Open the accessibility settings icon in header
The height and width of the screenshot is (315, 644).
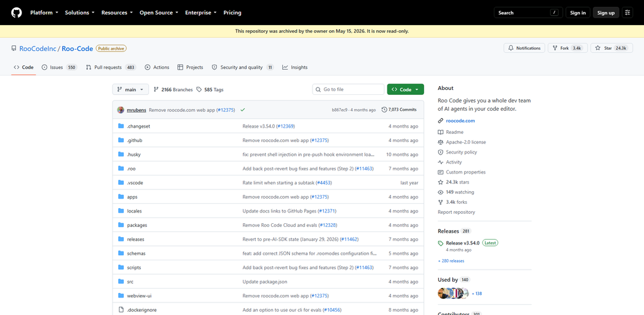click(x=627, y=13)
